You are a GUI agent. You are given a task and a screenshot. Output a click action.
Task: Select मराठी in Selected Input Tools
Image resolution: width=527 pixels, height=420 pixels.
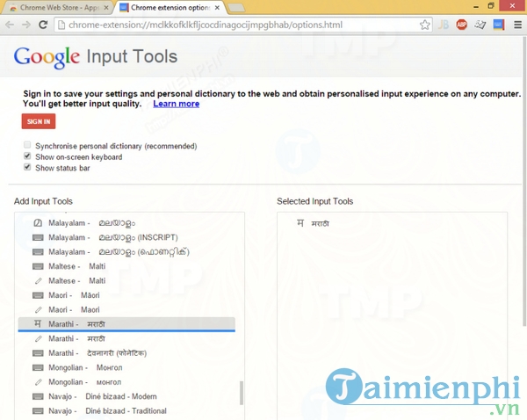[320, 223]
